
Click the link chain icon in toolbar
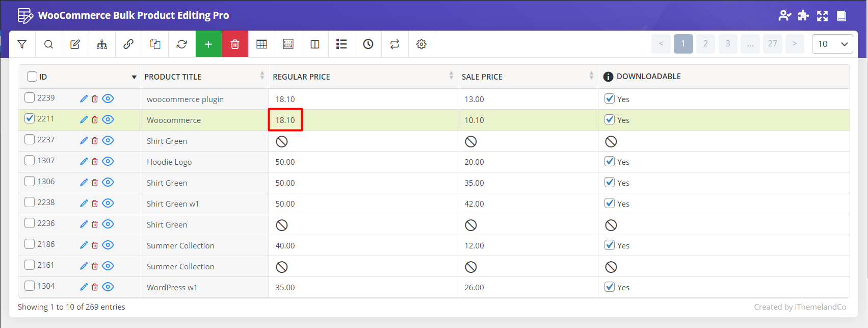pyautogui.click(x=128, y=44)
